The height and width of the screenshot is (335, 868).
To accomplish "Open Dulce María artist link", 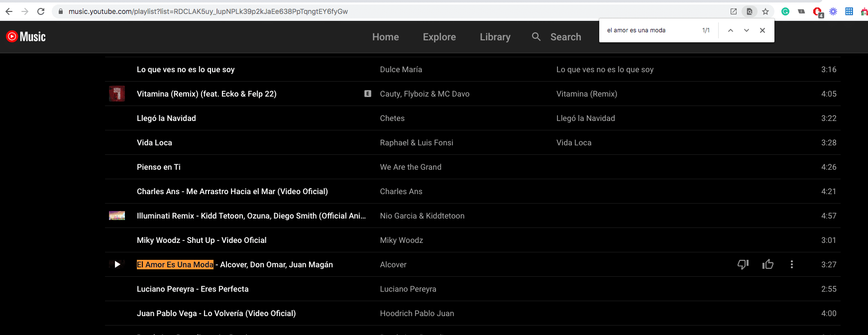I will click(401, 70).
